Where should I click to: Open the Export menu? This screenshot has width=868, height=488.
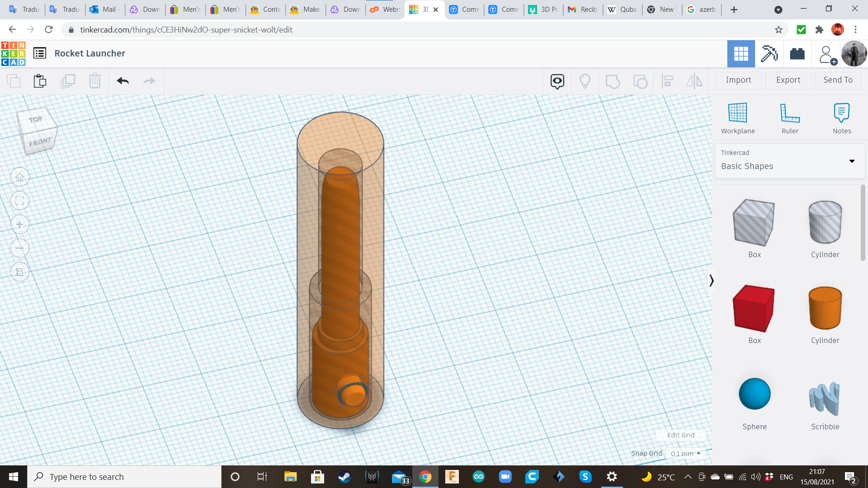[x=788, y=80]
